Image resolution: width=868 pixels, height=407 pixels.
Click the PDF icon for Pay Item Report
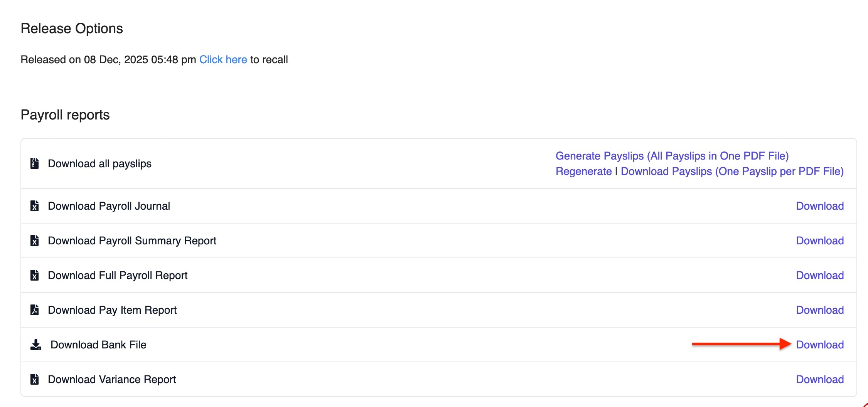click(x=34, y=310)
